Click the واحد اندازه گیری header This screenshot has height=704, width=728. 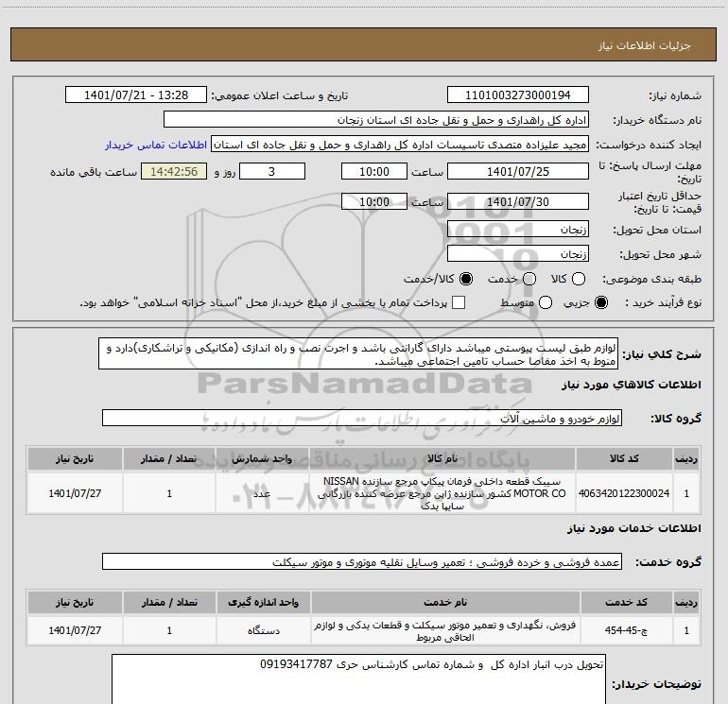point(263,602)
